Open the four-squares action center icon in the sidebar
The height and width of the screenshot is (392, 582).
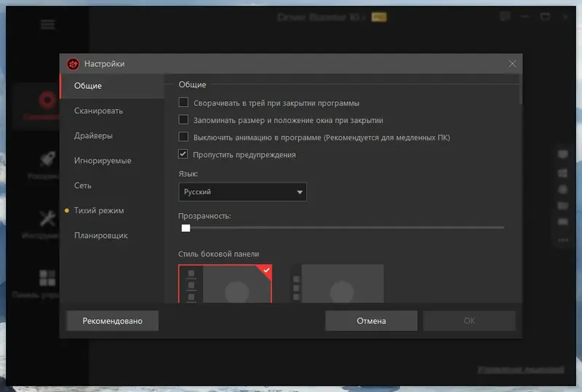[47, 278]
